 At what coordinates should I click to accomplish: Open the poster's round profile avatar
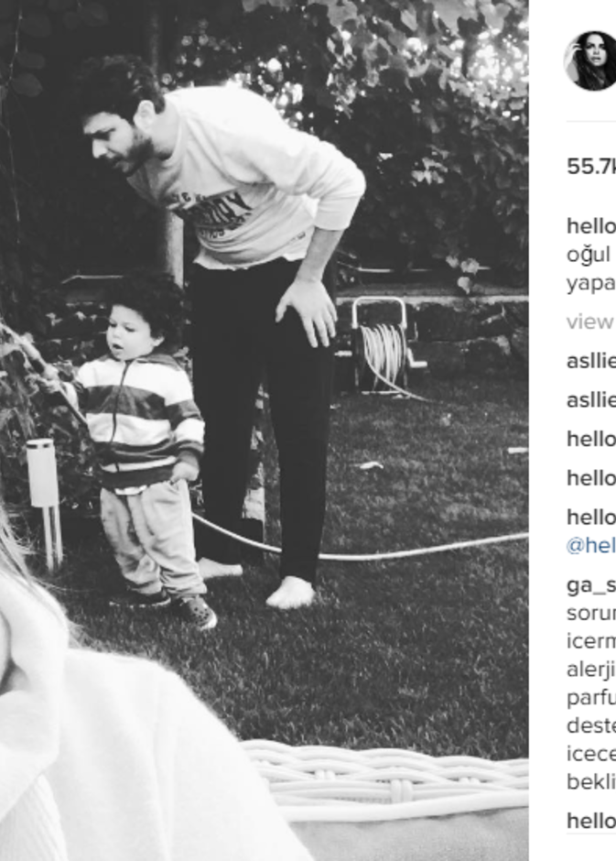tap(590, 60)
